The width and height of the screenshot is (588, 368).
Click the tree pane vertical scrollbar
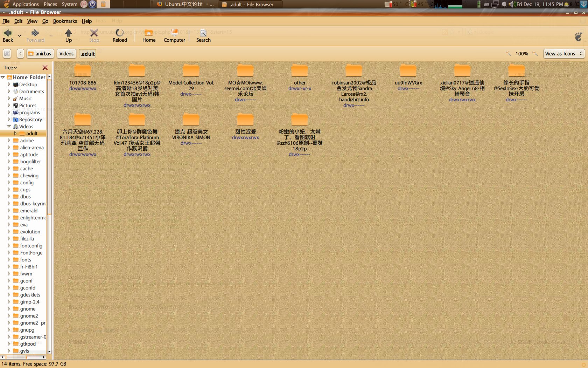49,147
